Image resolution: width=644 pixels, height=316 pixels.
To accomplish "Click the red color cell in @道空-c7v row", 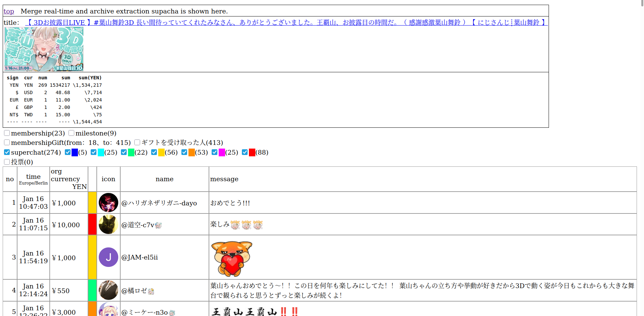I will (x=92, y=225).
